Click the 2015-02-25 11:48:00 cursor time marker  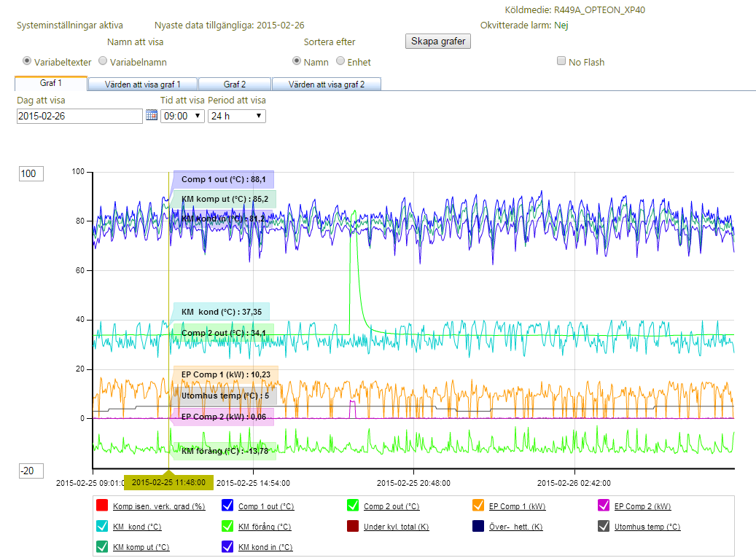click(x=168, y=482)
